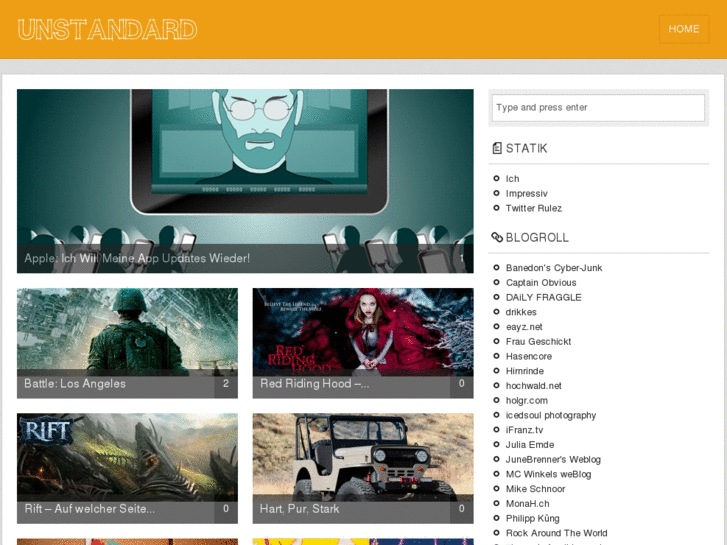Visit the Captain Obvious blog
This screenshot has width=727, height=545.
pyautogui.click(x=541, y=282)
